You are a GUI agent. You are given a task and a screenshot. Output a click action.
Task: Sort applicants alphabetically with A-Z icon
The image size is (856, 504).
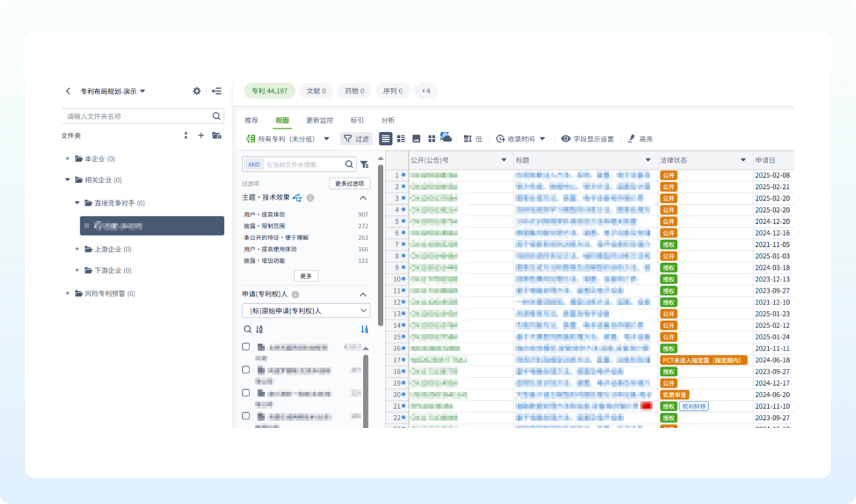(259, 329)
